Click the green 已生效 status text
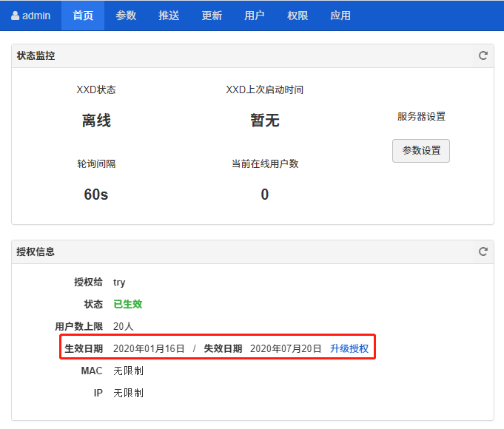The image size is (504, 429). pyautogui.click(x=127, y=304)
